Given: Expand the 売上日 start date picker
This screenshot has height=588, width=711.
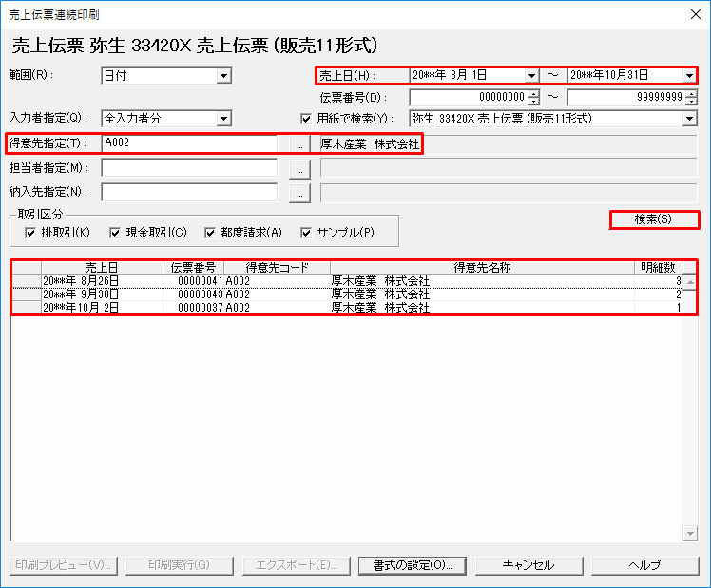Looking at the screenshot, I should (531, 75).
